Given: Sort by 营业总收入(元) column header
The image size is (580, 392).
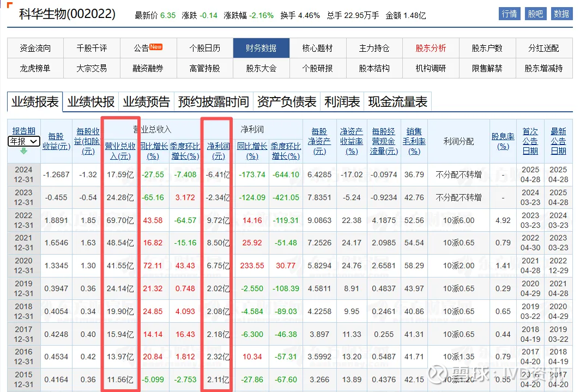Looking at the screenshot, I should [120, 151].
